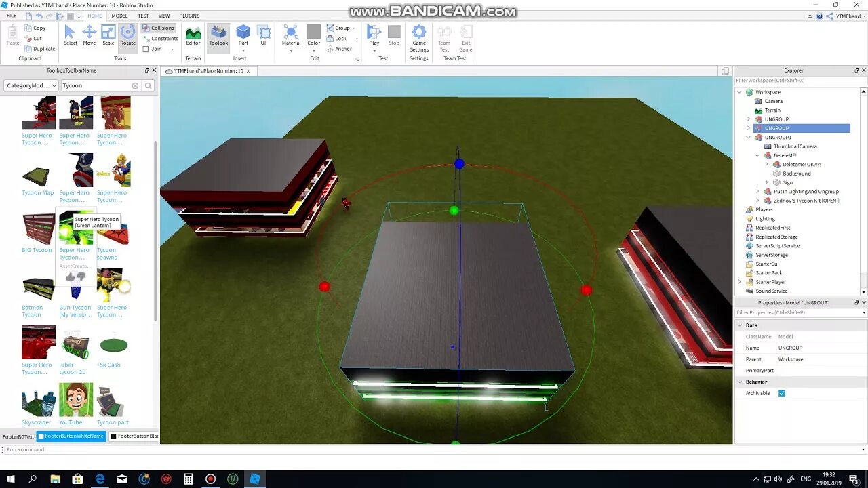Select Terrain in Explorer

click(x=772, y=110)
